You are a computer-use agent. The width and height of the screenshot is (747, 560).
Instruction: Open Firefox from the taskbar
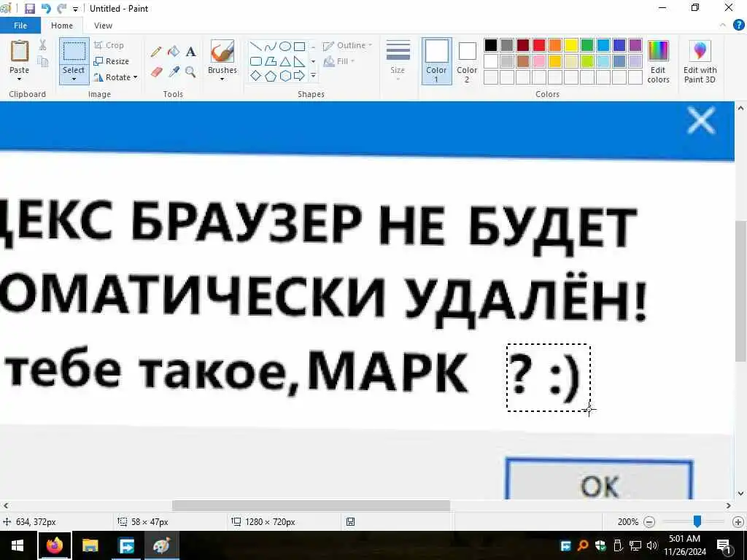click(x=54, y=545)
